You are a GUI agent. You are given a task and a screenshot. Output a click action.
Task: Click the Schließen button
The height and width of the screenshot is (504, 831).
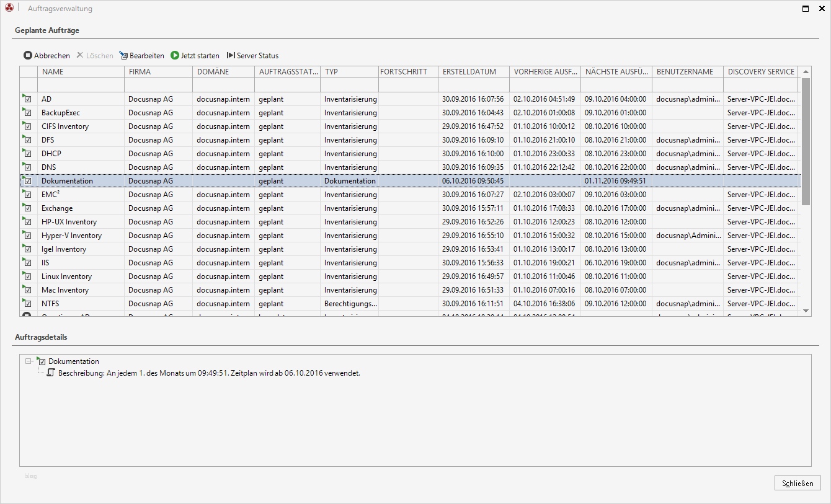(x=798, y=484)
